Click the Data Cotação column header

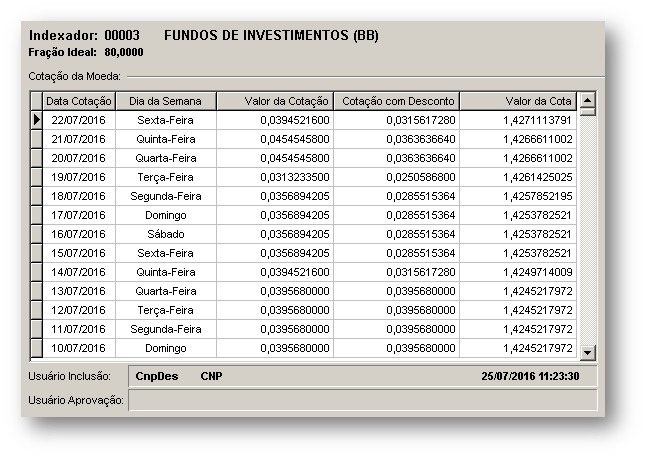click(79, 101)
